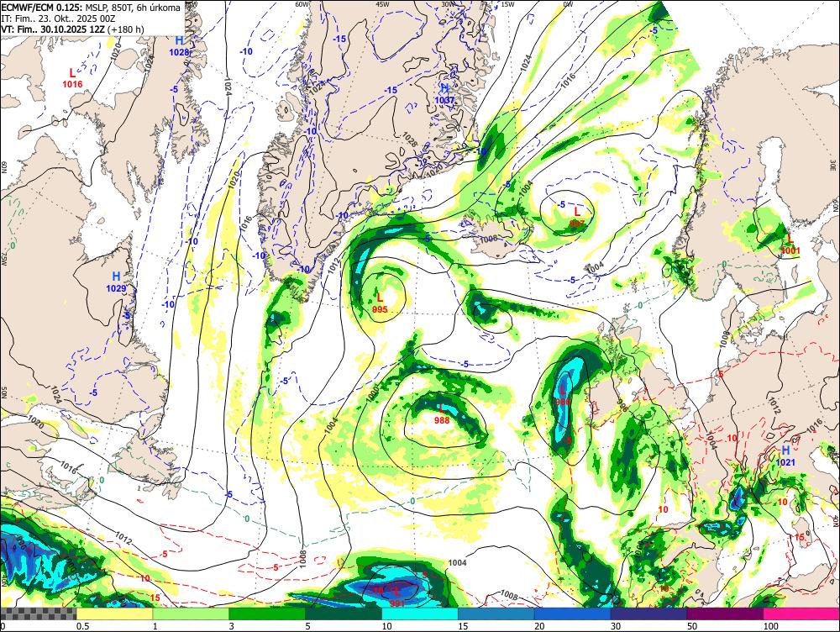The height and width of the screenshot is (632, 840).
Task: Click the legend tick value '100'
Action: (x=770, y=626)
